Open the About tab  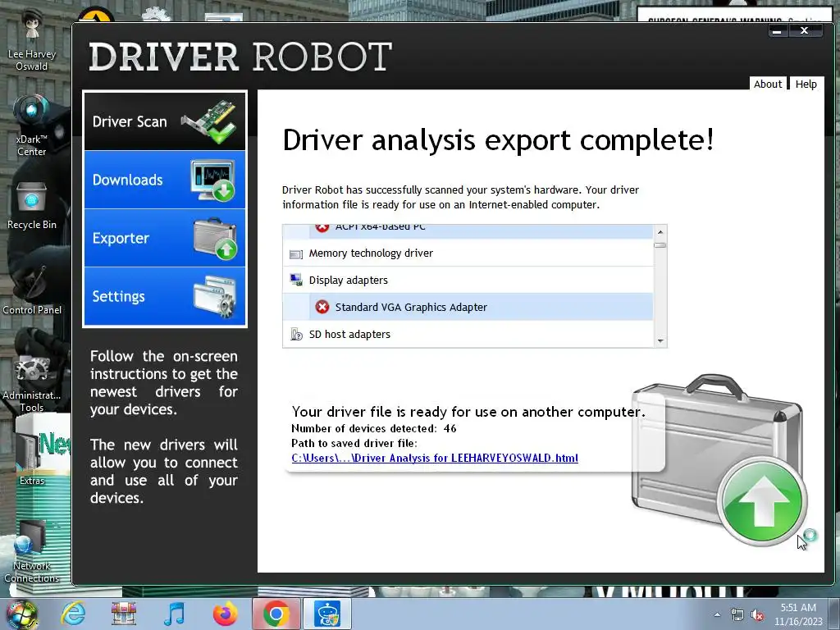point(768,84)
